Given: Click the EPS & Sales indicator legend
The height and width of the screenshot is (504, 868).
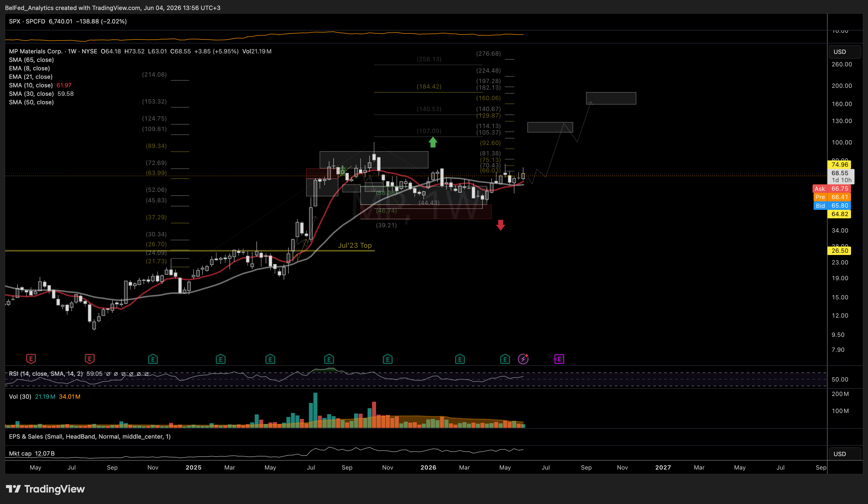Looking at the screenshot, I should [90, 437].
